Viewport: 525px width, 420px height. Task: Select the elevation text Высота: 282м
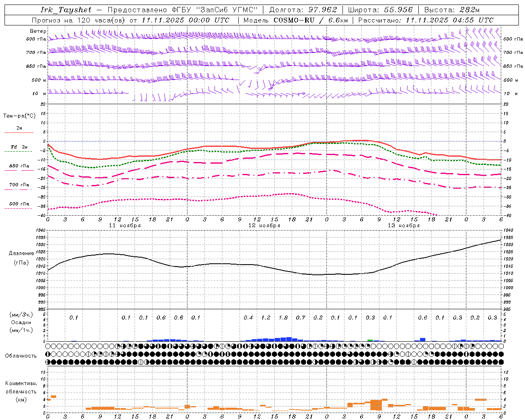tap(452, 10)
